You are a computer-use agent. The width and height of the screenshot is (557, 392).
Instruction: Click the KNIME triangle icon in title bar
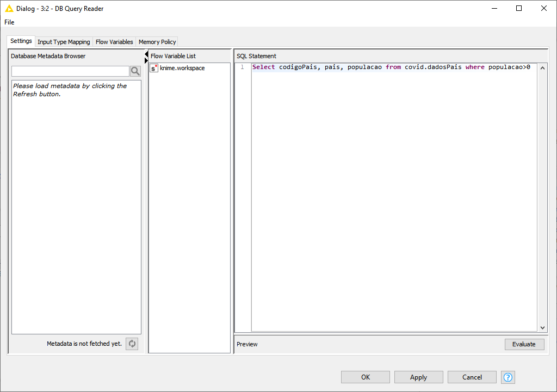point(9,8)
